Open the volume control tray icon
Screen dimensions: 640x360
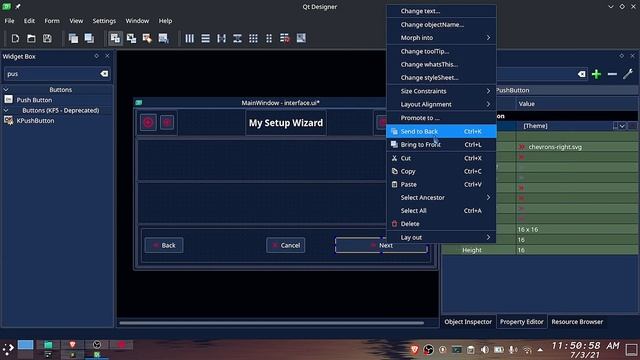click(484, 350)
